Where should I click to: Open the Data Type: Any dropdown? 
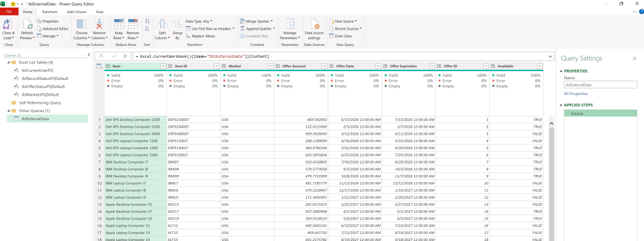[199, 21]
